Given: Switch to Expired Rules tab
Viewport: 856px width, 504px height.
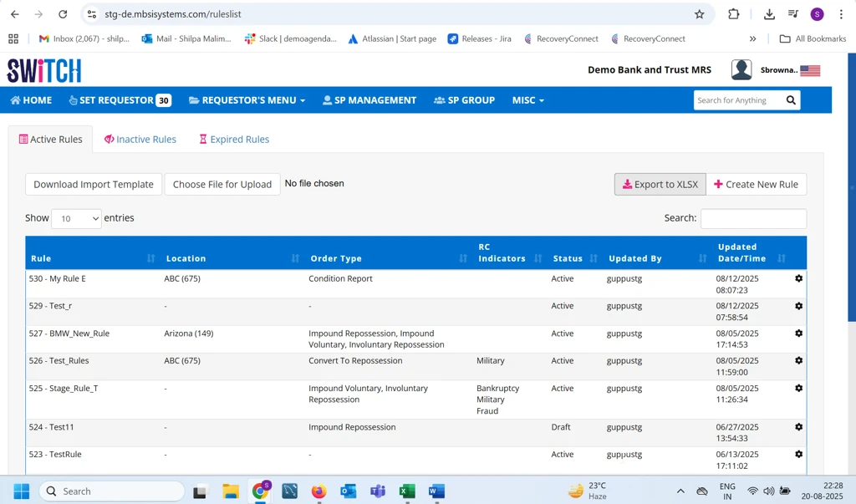Looking at the screenshot, I should click(x=234, y=140).
